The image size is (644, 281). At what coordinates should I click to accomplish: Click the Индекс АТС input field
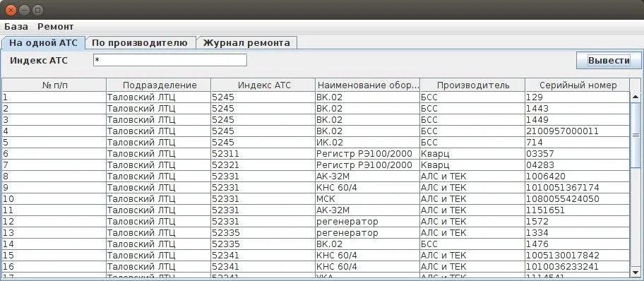(x=170, y=60)
